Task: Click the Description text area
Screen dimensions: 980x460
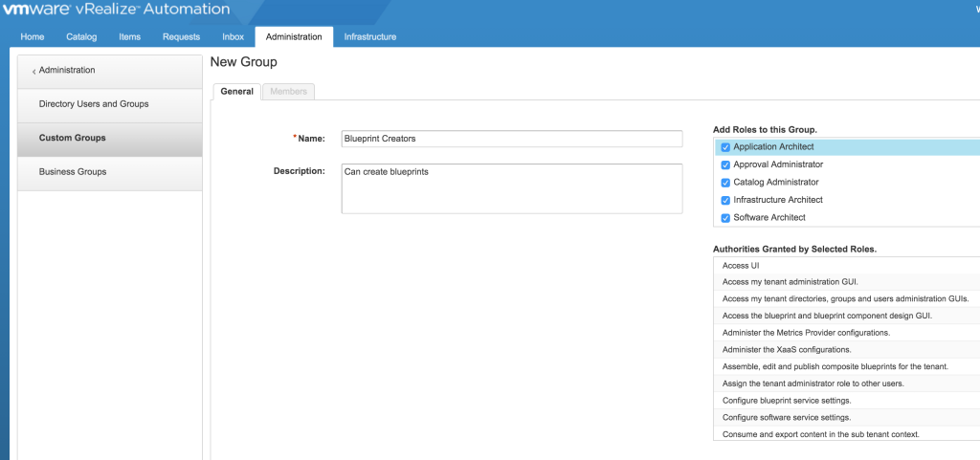Action: (x=512, y=188)
